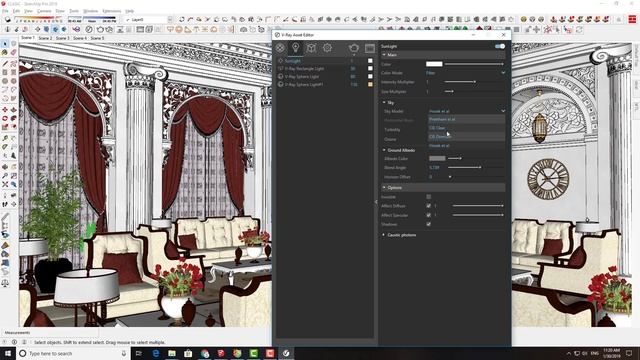640x360 pixels.
Task: Choose the Paint Bucket tool
Action: tap(5, 53)
